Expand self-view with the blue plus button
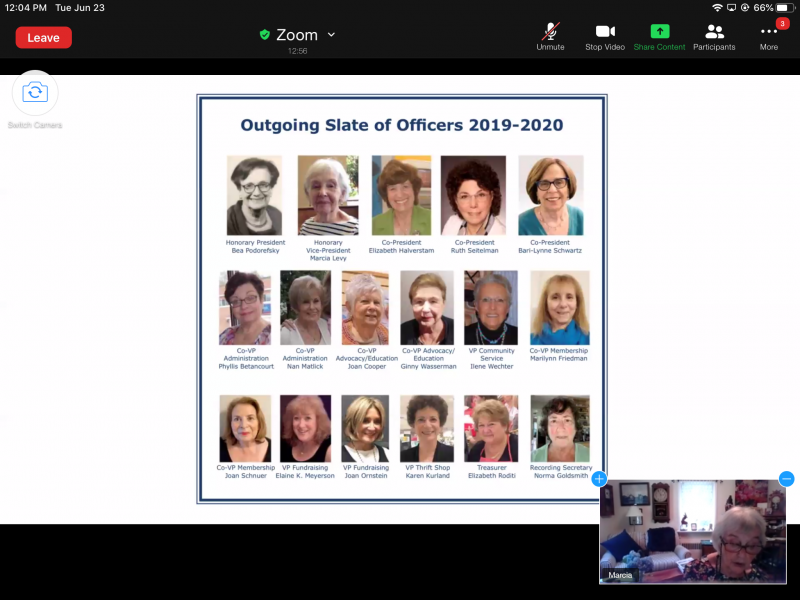This screenshot has height=600, width=800. click(599, 479)
